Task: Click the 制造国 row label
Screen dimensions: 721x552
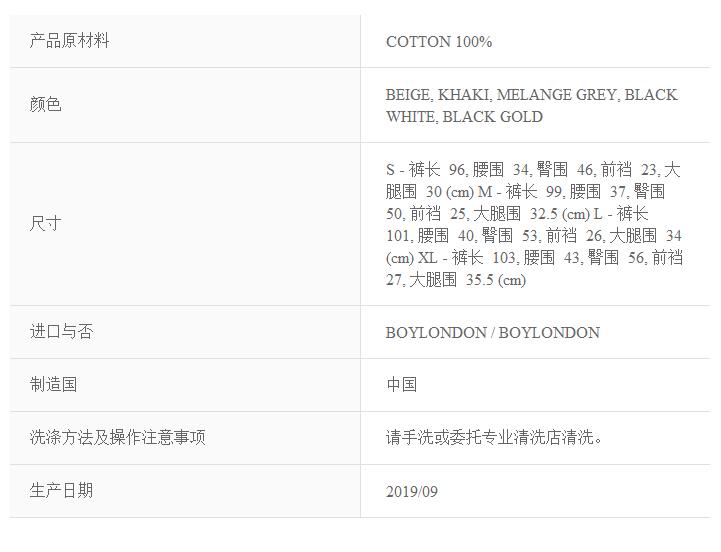Action: (x=54, y=385)
